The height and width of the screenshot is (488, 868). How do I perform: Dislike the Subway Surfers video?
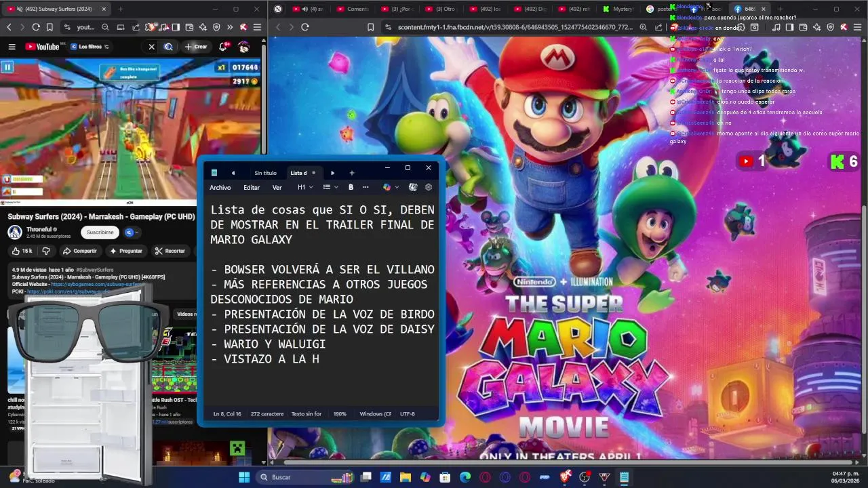(46, 251)
